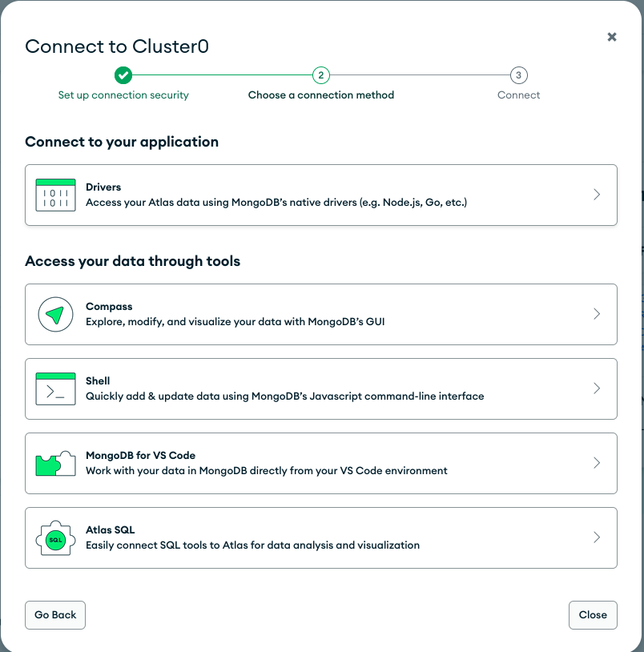Click the VS Code puzzle piece icon
This screenshot has height=652, width=644.
pos(55,463)
